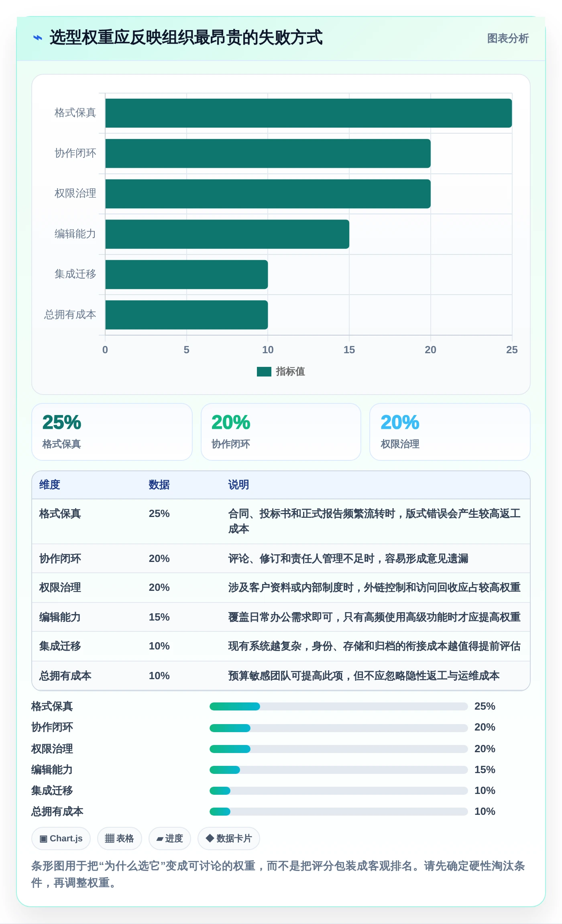
Task: Click the footer note starting 条形图用于
Action: [x=278, y=874]
